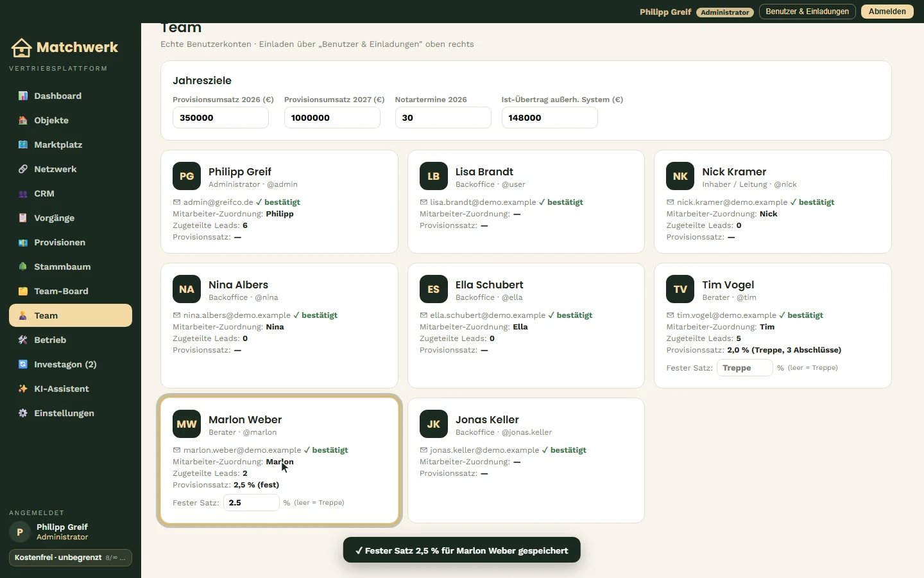Click the Objekte building icon

[23, 120]
